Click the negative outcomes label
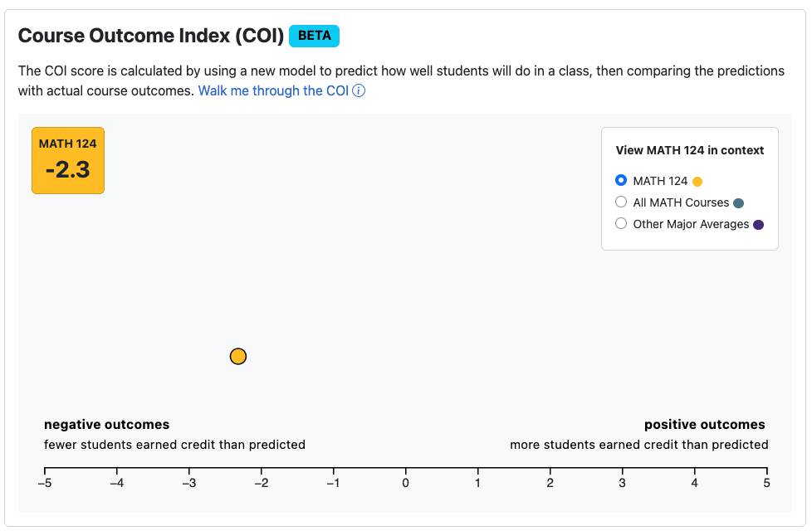The image size is (812, 531). pyautogui.click(x=107, y=424)
